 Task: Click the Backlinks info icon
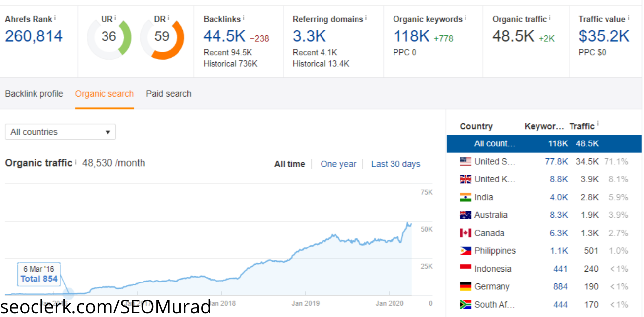point(244,18)
